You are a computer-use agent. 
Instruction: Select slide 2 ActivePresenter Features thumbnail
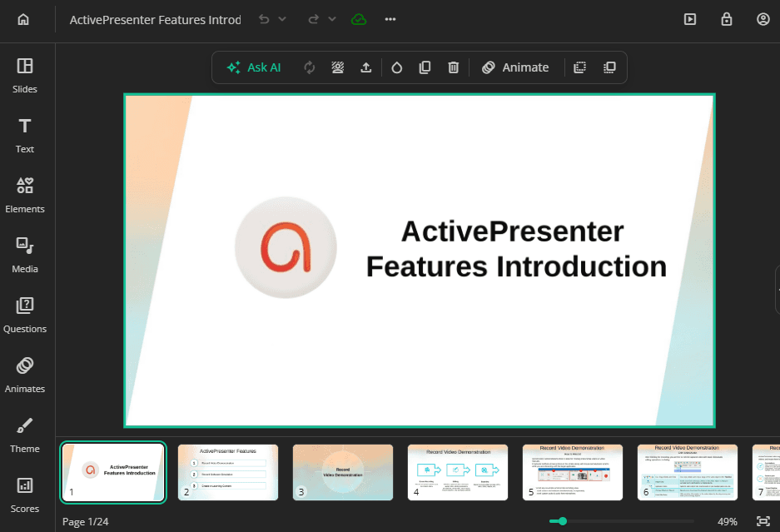pyautogui.click(x=228, y=472)
